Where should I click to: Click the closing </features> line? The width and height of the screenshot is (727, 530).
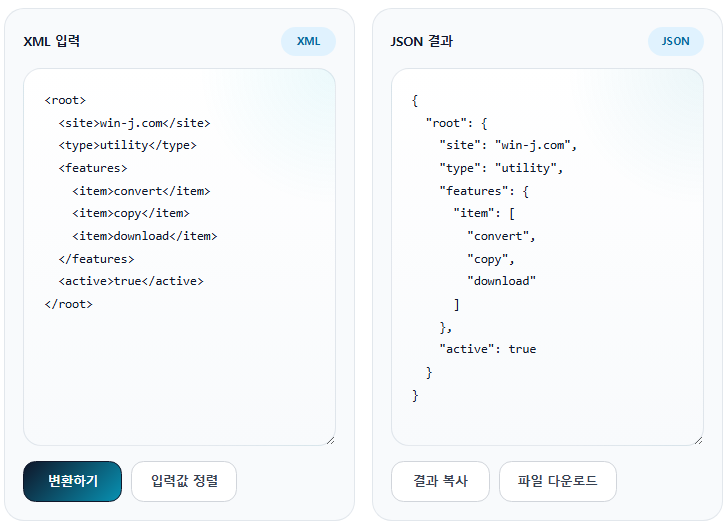(96, 258)
